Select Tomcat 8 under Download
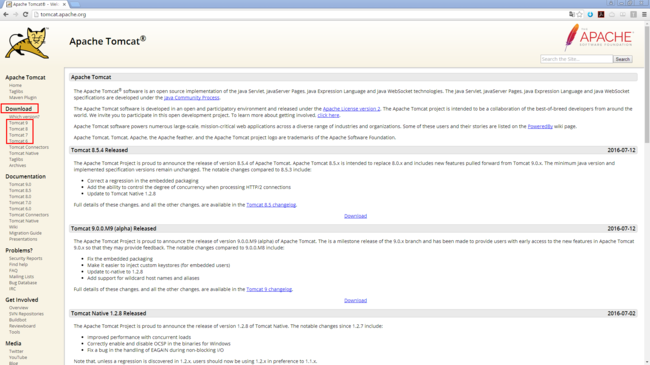650x365 pixels. (x=18, y=129)
